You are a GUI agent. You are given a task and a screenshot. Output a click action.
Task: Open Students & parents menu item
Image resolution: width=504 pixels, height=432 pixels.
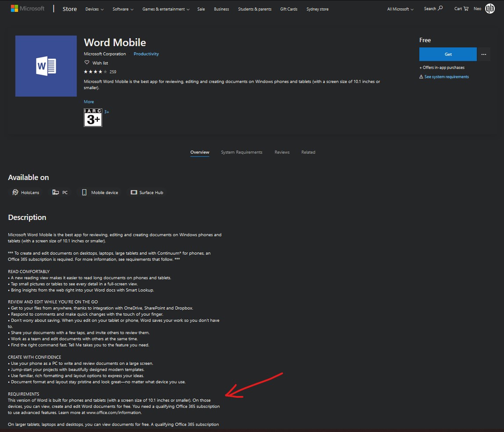tap(254, 9)
